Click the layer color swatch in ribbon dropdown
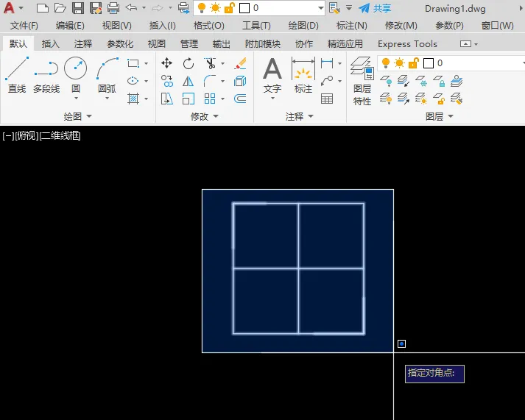 [x=429, y=63]
